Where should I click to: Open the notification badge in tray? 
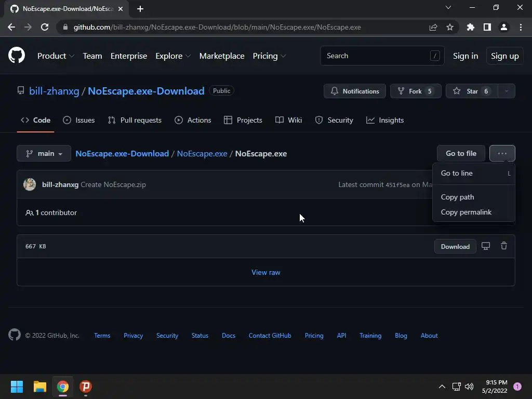[x=517, y=387]
